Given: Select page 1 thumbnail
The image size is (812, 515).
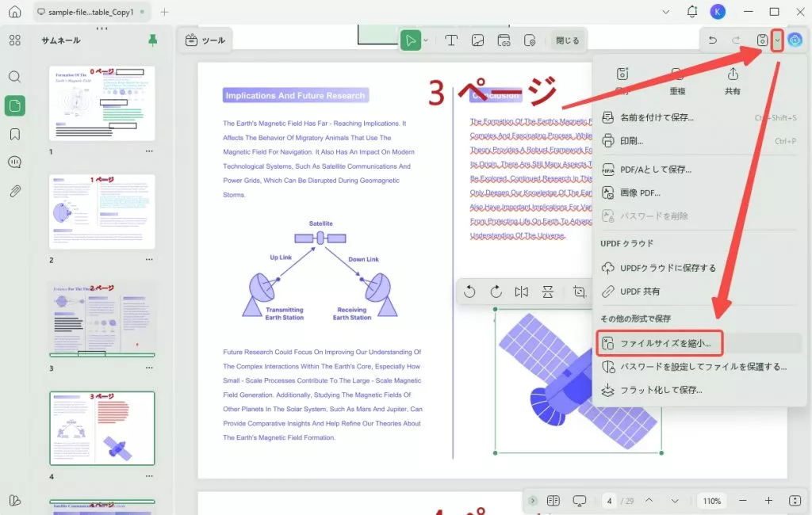Looking at the screenshot, I should point(102,103).
